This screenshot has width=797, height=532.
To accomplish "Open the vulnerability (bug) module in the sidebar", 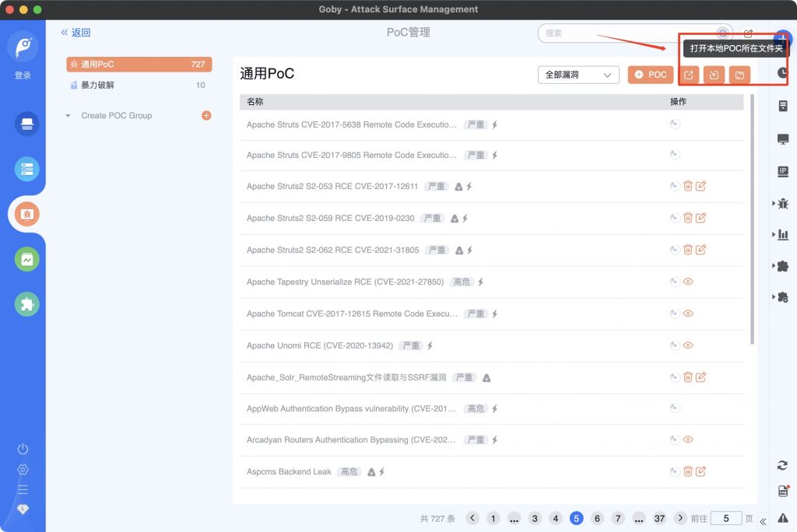I will [x=27, y=214].
